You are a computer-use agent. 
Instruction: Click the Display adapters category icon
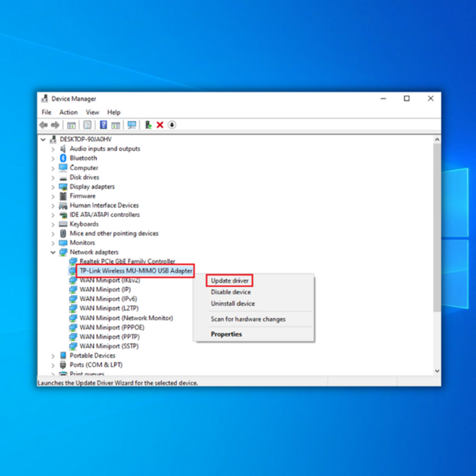tap(63, 186)
